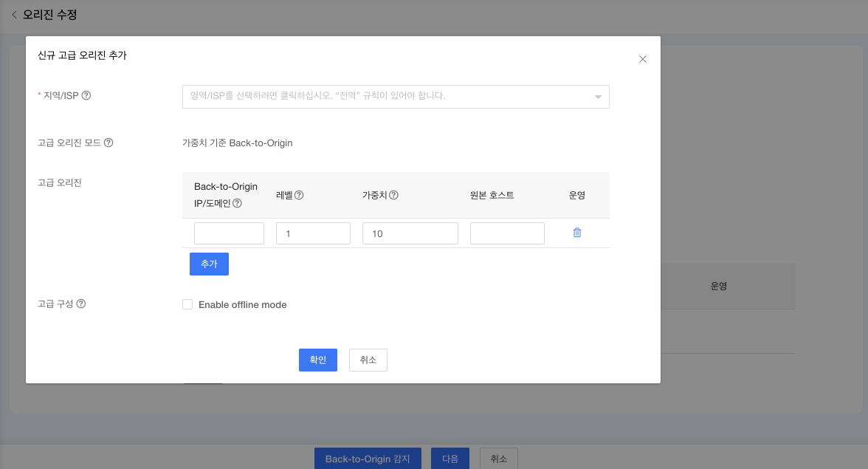
Task: Delete the origin row with trash icon
Action: coord(576,233)
